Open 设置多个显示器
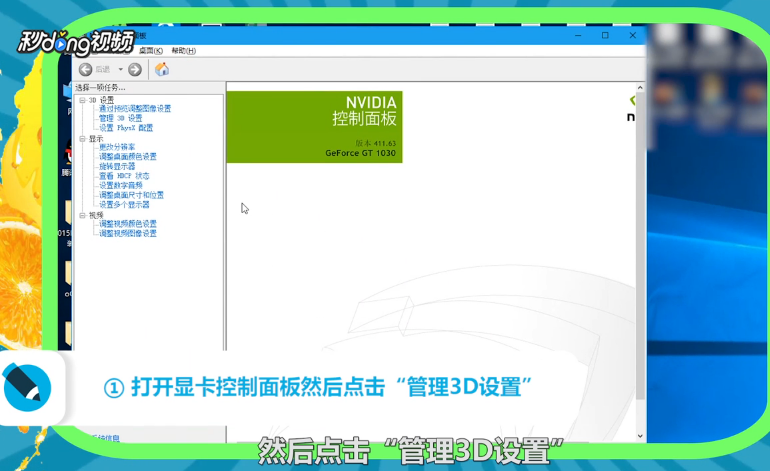Image resolution: width=770 pixels, height=471 pixels. coord(124,204)
